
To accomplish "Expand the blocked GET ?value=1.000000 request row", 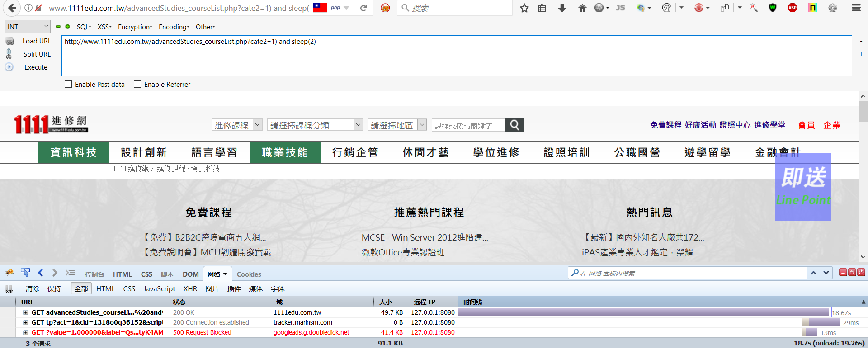I will (x=26, y=332).
